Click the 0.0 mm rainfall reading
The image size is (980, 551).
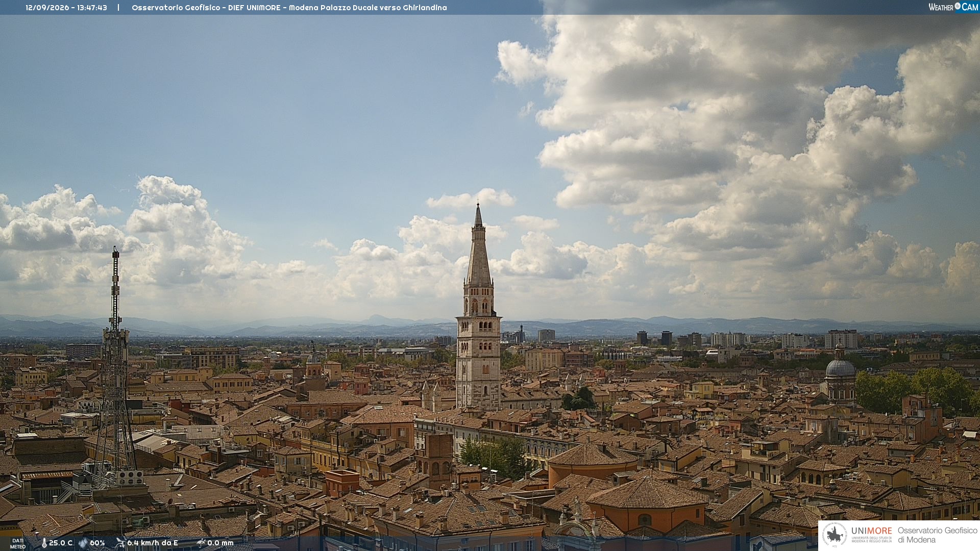coord(220,543)
